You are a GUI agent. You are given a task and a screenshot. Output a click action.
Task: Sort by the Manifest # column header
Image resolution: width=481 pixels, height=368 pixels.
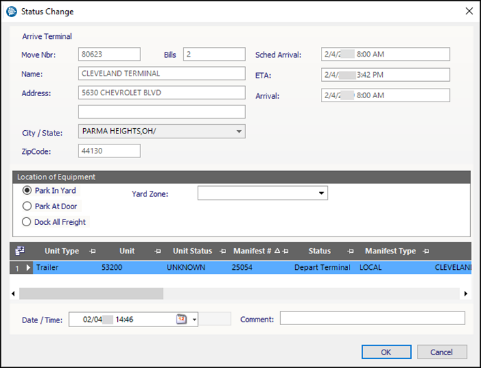click(x=252, y=251)
